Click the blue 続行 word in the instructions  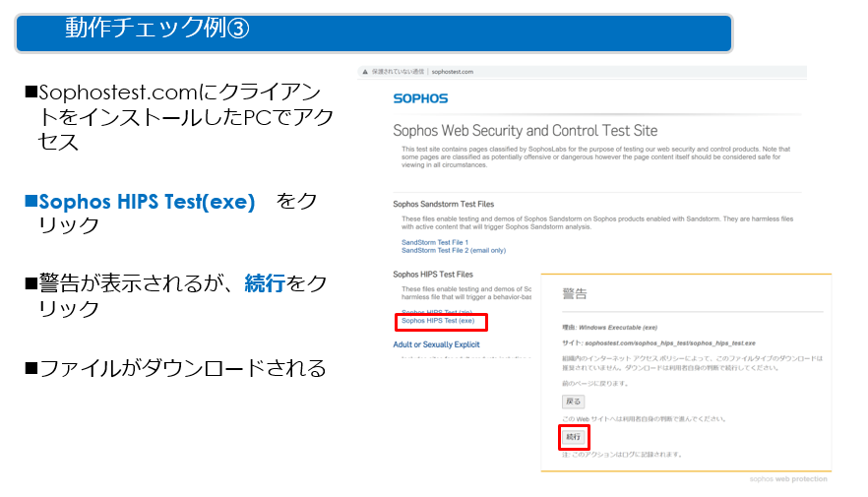point(265,283)
